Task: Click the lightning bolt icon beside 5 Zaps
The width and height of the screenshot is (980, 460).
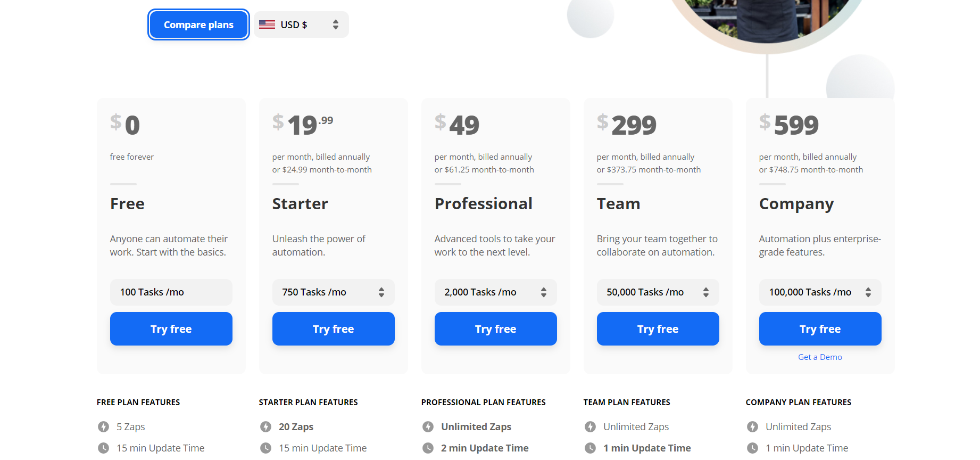Action: 103,426
